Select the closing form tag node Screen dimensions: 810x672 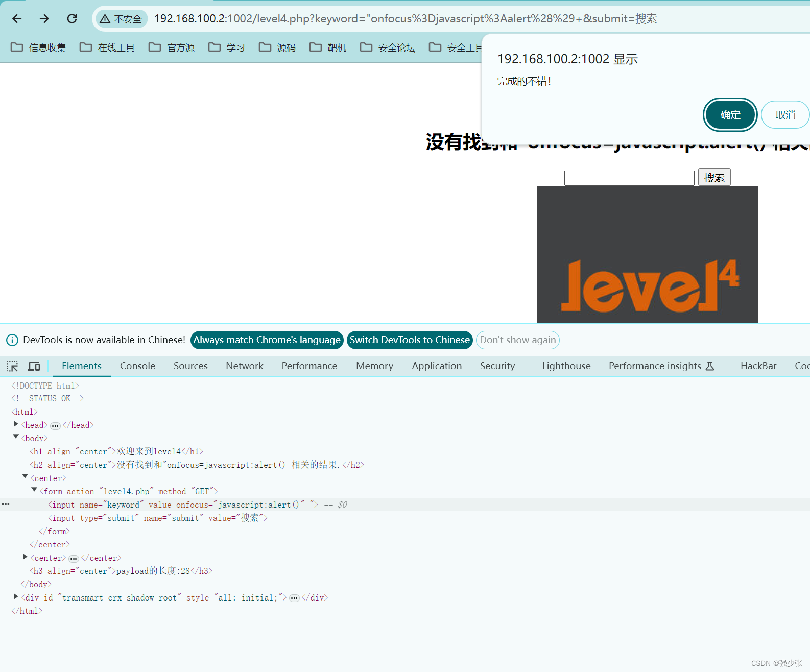pyautogui.click(x=54, y=531)
